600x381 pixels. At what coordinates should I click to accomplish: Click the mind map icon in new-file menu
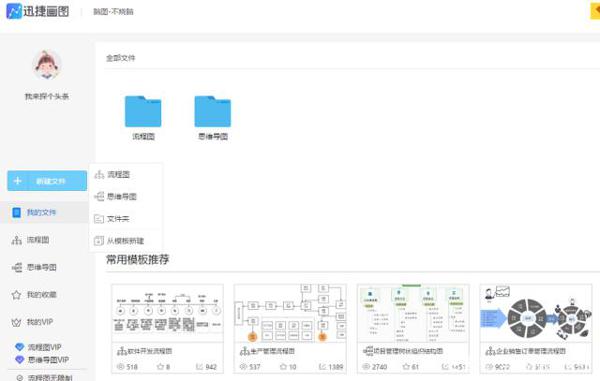coord(99,197)
